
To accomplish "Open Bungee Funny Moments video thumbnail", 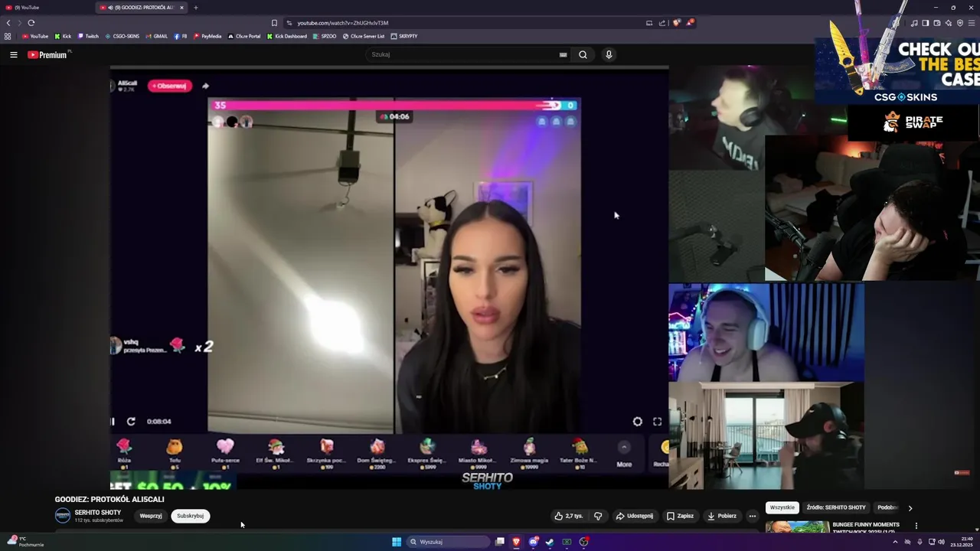I will click(797, 527).
